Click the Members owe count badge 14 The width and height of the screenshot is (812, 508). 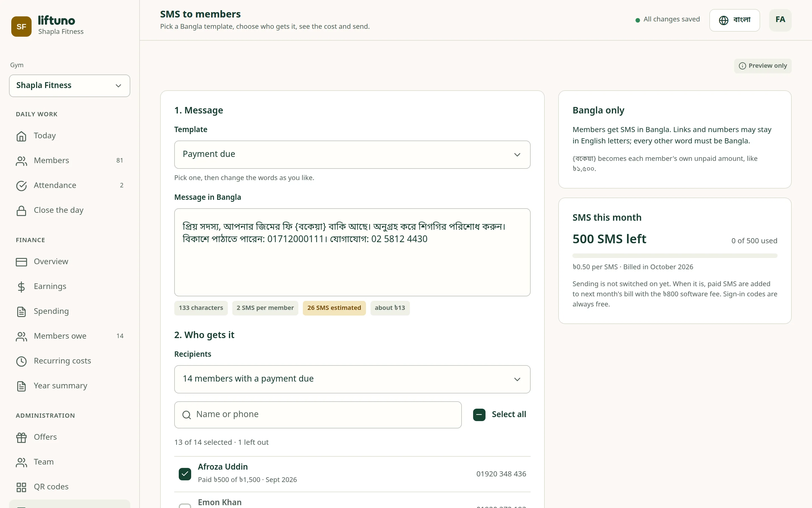(x=120, y=336)
